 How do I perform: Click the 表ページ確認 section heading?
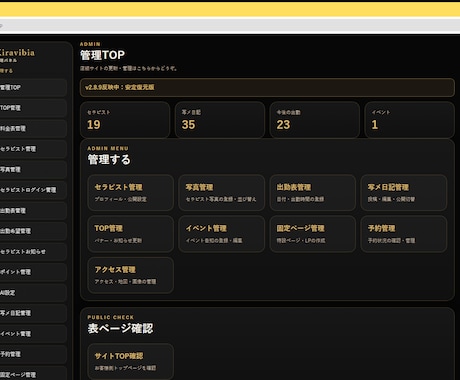(x=120, y=328)
